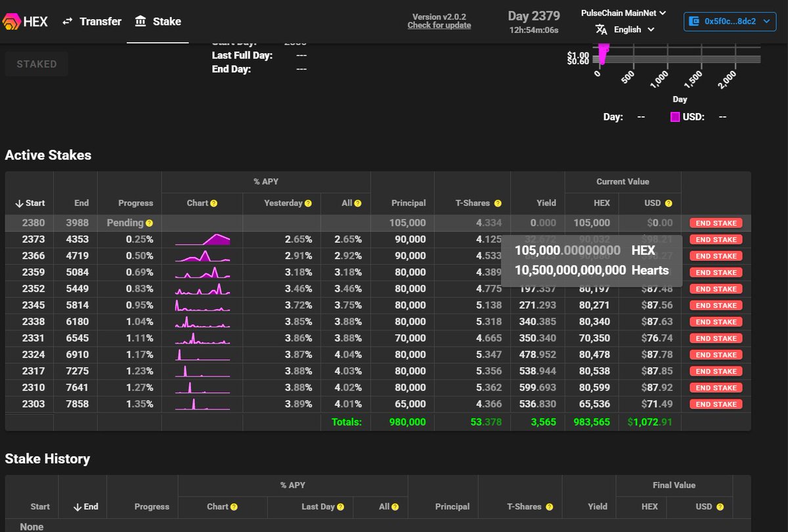Click the Check for update link
Screen dimensions: 788x532
(439, 25)
